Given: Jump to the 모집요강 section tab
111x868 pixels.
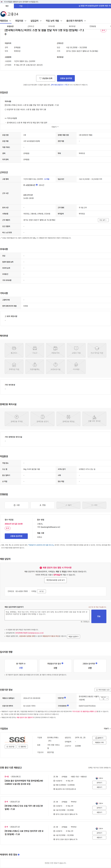Looking at the screenshot, I should click(10, 26).
